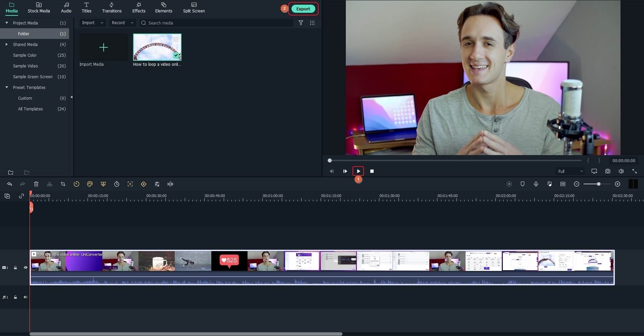Open the speed tool icon

(x=76, y=184)
